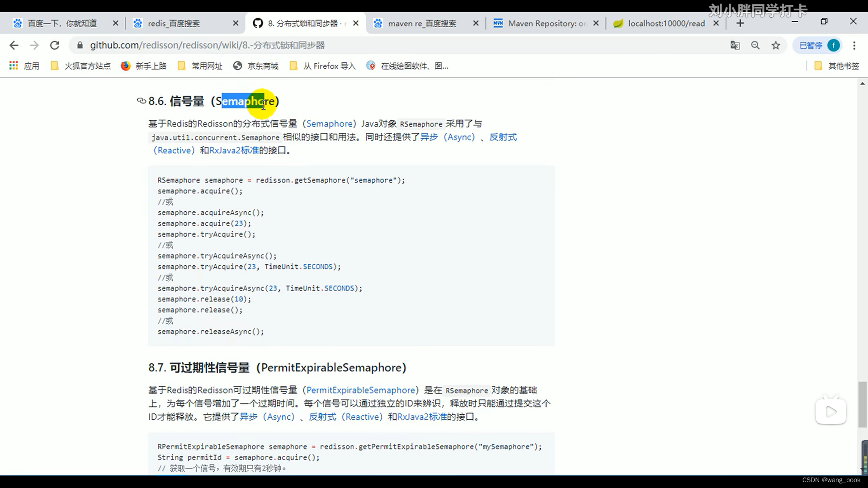
Task: Click the scrollbar up arrow
Action: pyautogui.click(x=863, y=84)
